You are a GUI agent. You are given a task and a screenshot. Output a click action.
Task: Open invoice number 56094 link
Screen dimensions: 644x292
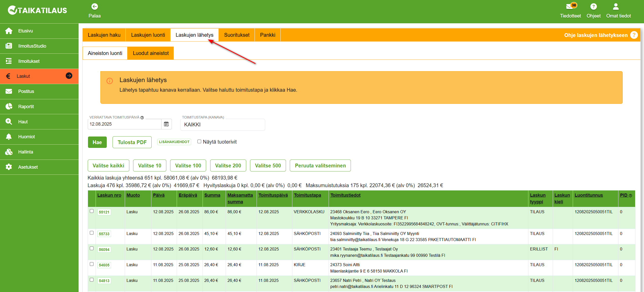point(104,250)
